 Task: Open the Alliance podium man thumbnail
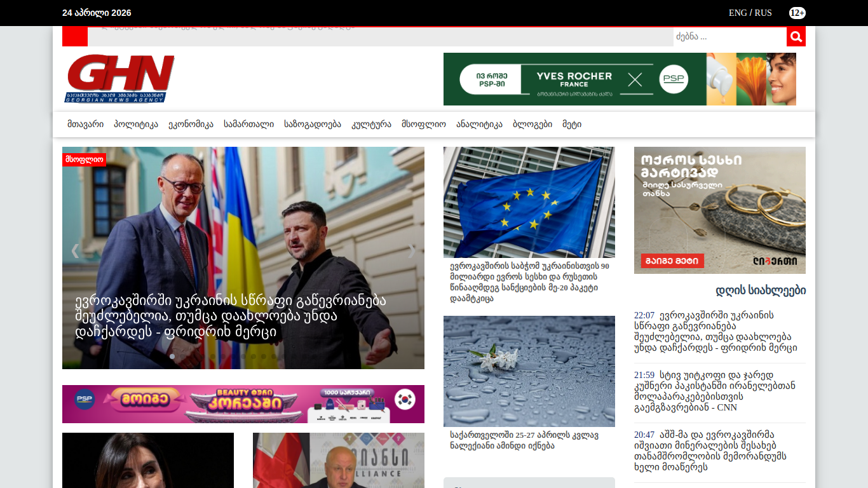point(339,460)
